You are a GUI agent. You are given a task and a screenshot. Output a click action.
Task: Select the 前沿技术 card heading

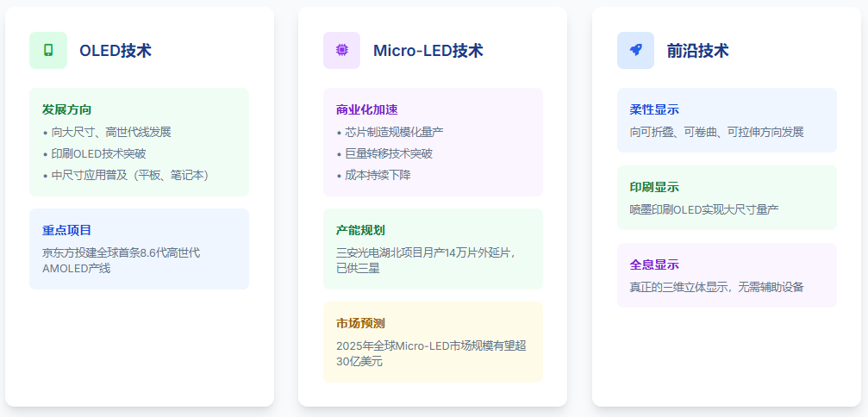tap(697, 51)
